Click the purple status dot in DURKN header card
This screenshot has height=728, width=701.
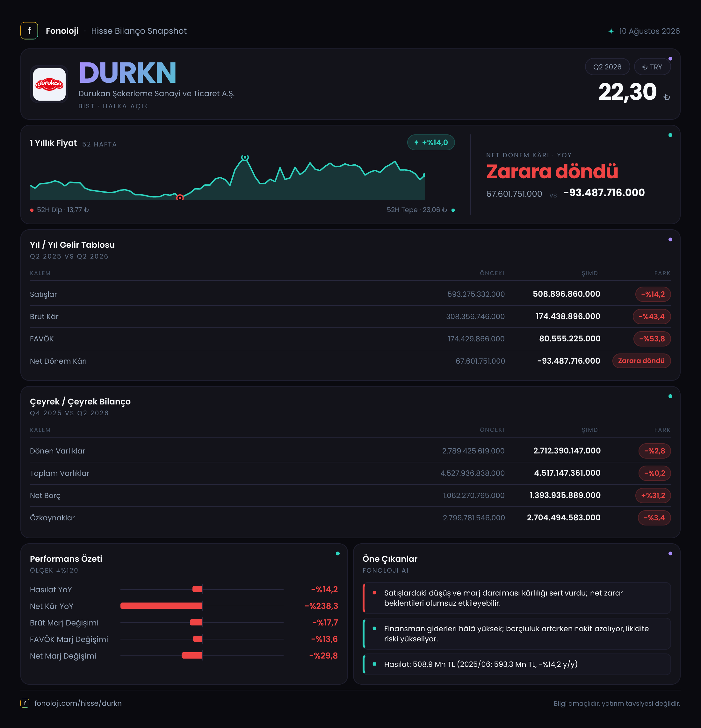(670, 59)
